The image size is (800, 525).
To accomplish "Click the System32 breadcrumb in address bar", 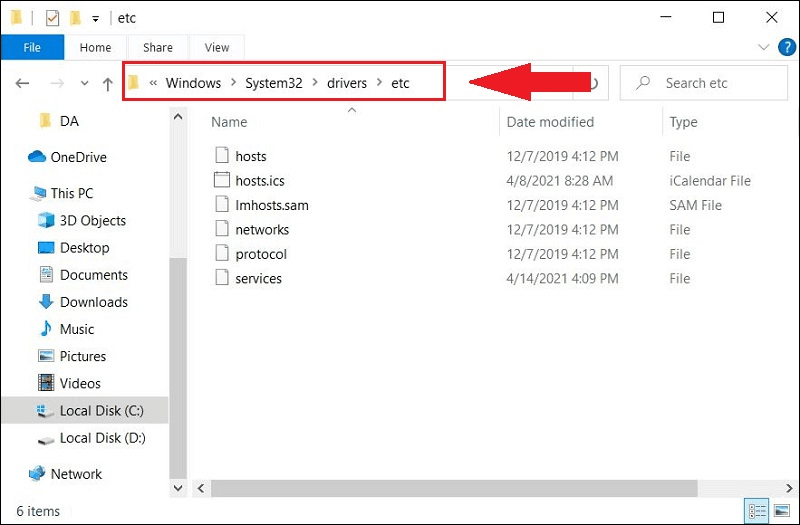I will (x=274, y=83).
